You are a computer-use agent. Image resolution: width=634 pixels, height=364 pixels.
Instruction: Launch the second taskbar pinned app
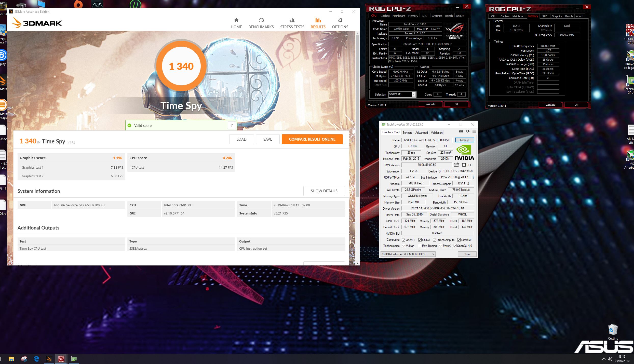[24, 359]
